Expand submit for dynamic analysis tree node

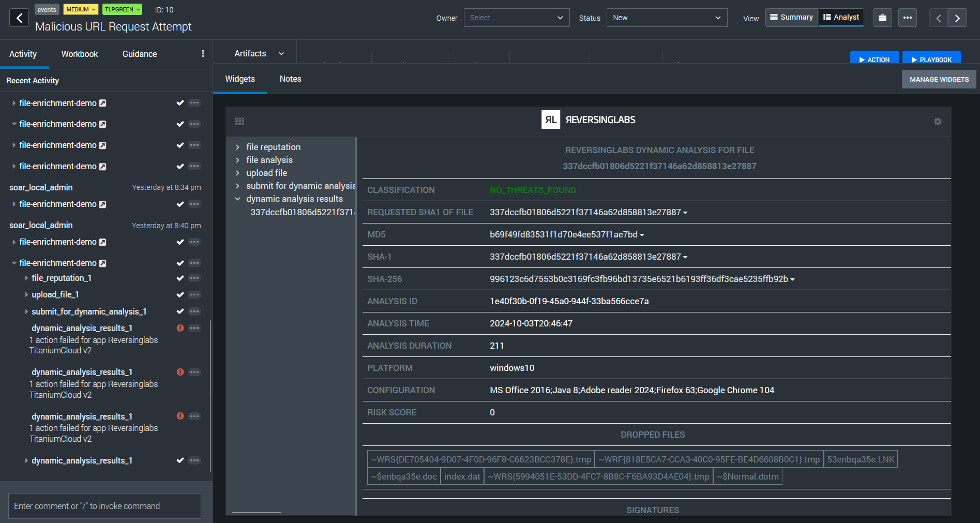click(x=237, y=186)
